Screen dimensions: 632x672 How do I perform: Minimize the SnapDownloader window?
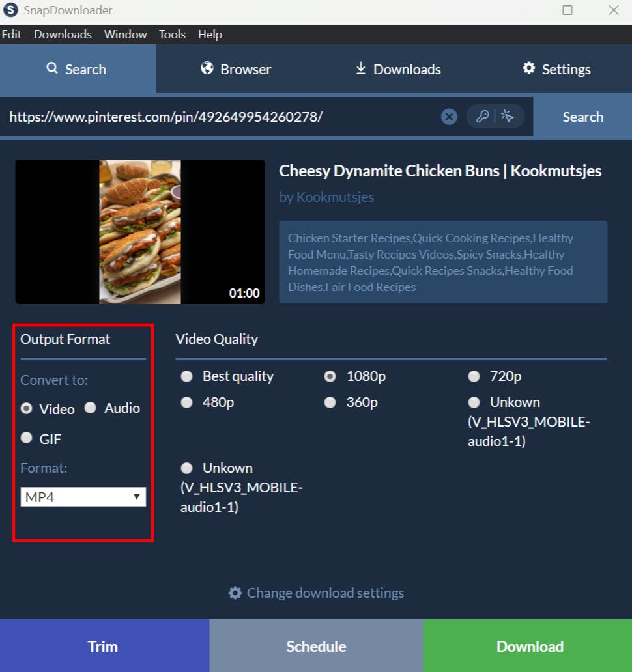pyautogui.click(x=523, y=10)
